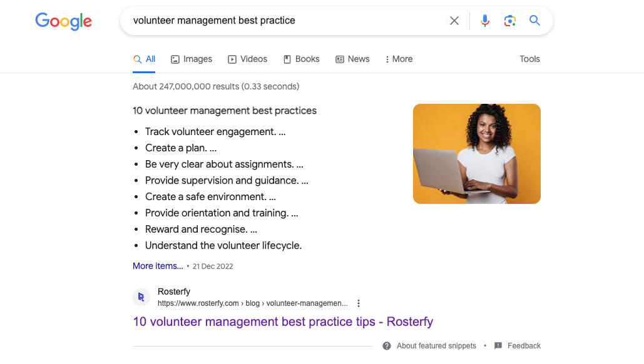This screenshot has height=364, width=644.
Task: Clear the search query with X icon
Action: pyautogui.click(x=454, y=21)
